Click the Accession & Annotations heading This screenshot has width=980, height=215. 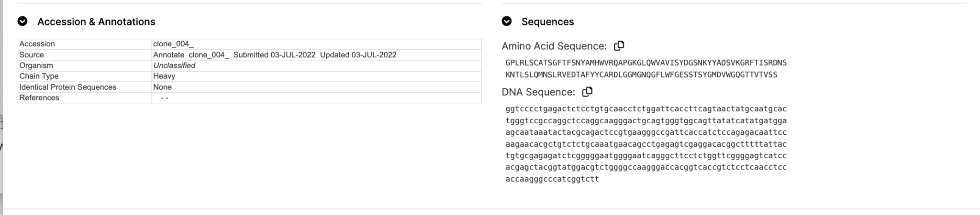tap(96, 22)
